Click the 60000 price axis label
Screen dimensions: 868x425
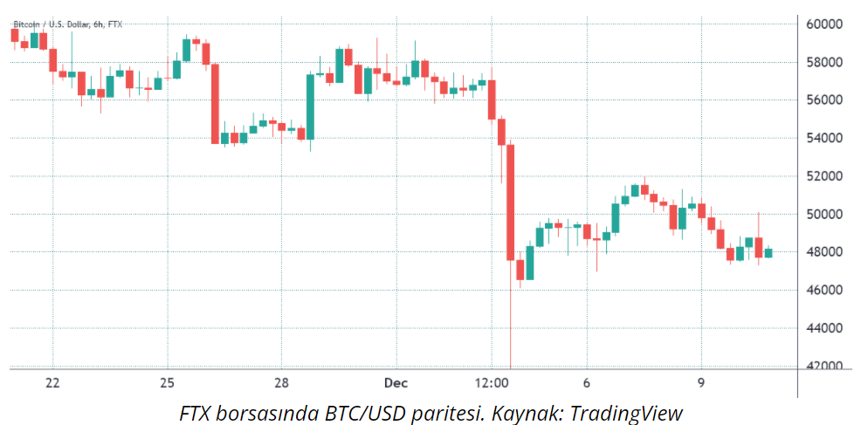click(824, 24)
